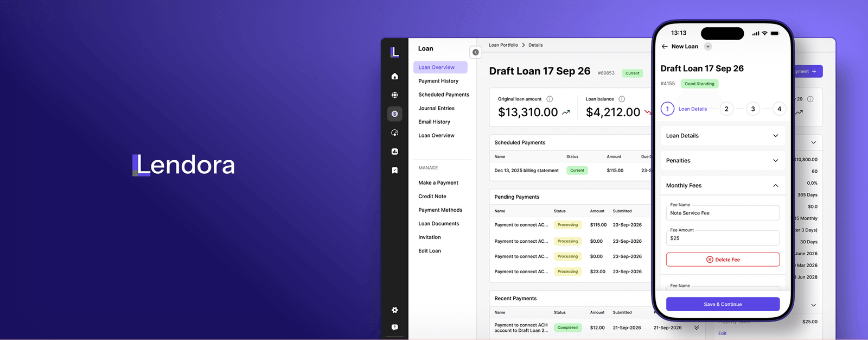Click the Fee Amount field showing $25

[x=723, y=238]
